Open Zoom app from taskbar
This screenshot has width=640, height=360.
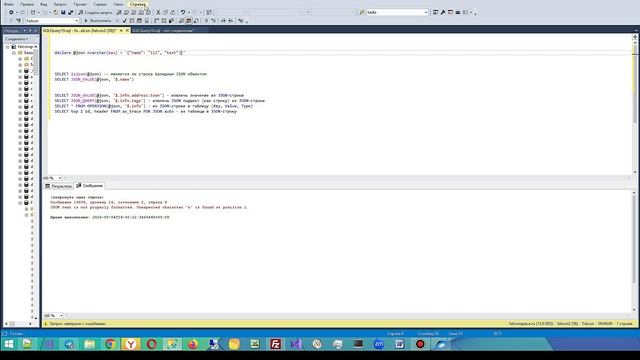click(x=379, y=344)
